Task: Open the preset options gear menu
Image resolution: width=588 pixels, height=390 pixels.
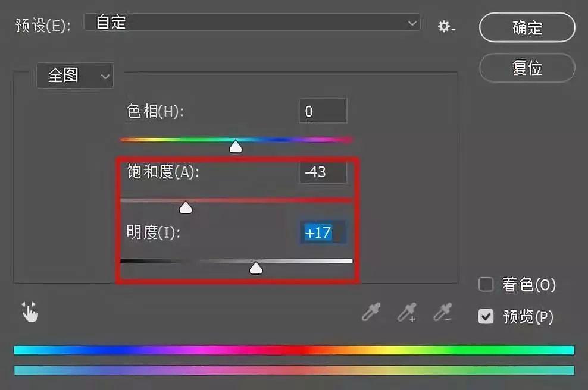Action: coord(446,26)
